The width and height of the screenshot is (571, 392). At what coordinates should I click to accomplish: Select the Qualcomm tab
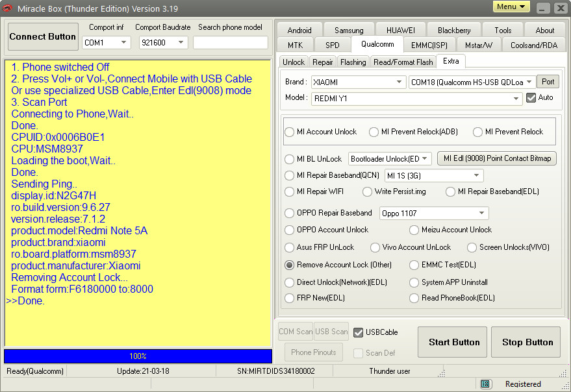point(377,44)
